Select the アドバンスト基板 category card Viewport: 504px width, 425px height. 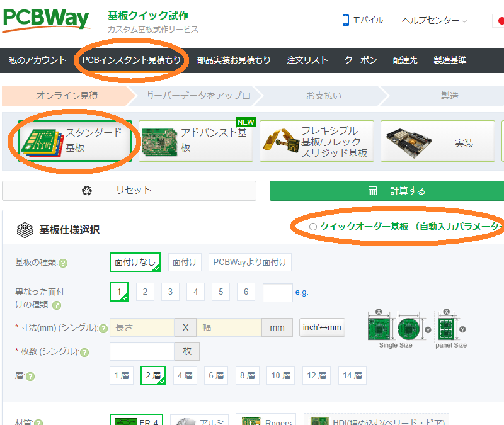pyautogui.click(x=196, y=141)
